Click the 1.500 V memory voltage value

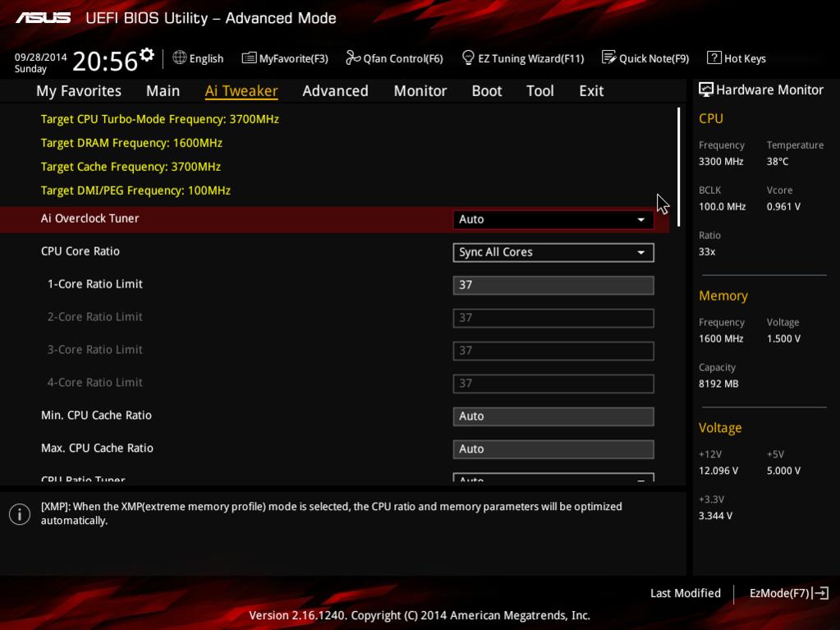(x=783, y=338)
